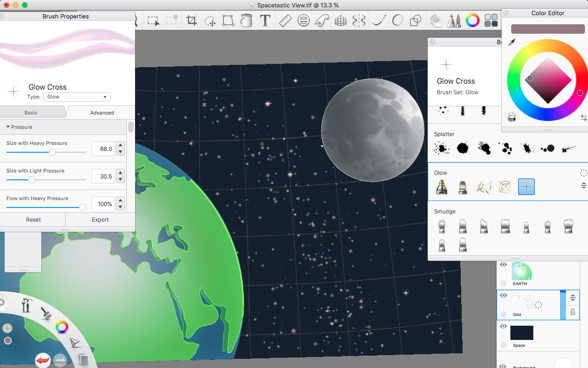Select the Flood Fill bucket tool
This screenshot has height=368, width=588.
click(x=247, y=21)
